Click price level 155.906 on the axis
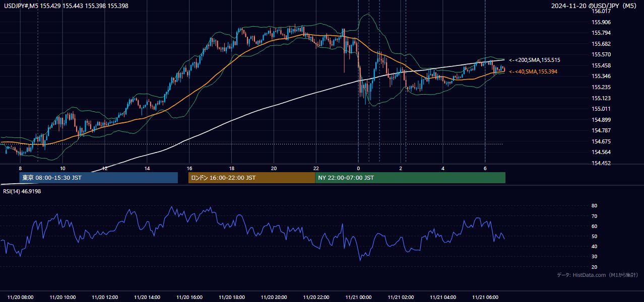 coord(601,22)
